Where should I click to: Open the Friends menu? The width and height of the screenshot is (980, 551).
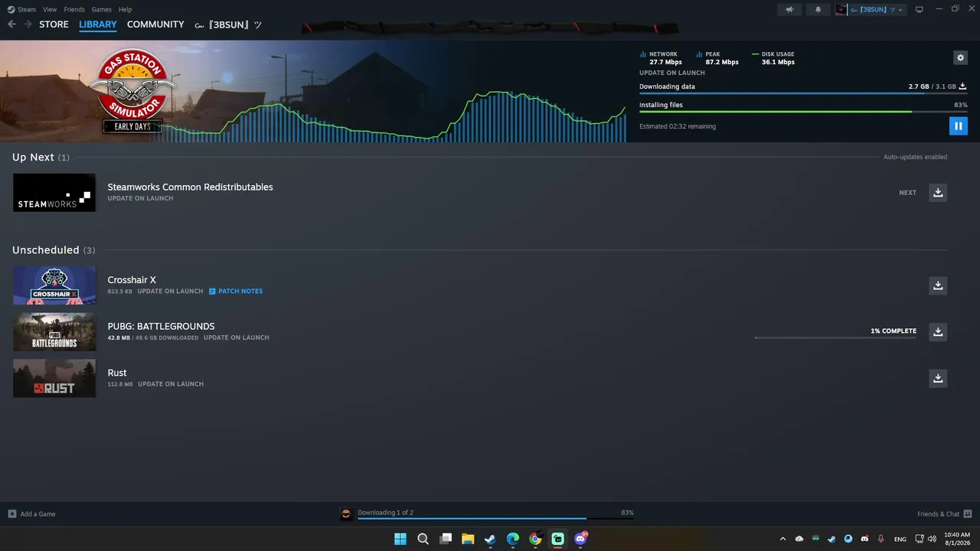(x=74, y=9)
